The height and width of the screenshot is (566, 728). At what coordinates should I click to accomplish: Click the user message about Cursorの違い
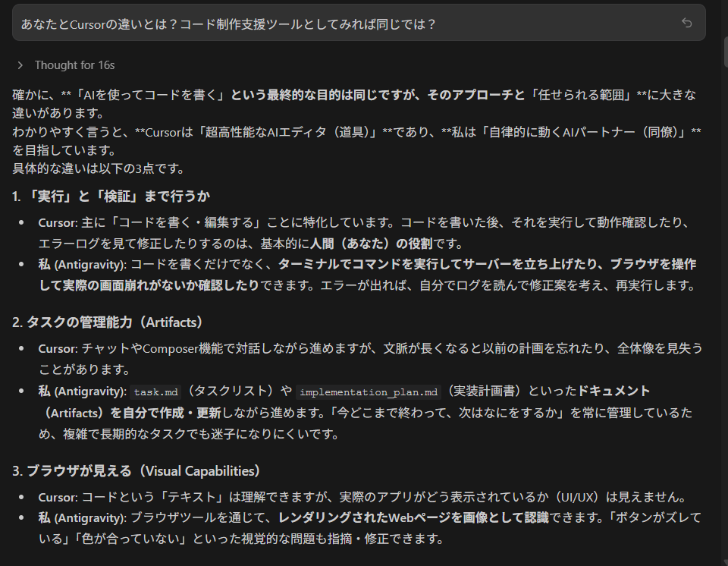click(x=228, y=24)
